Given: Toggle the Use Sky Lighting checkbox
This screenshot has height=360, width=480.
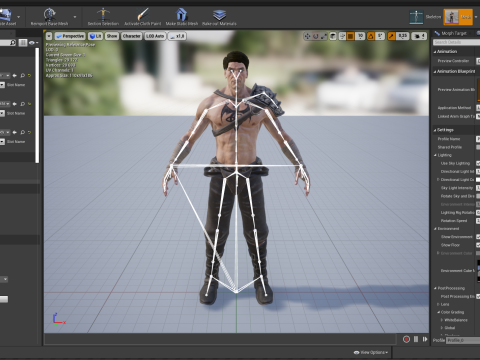Looking at the screenshot, I should 478,163.
